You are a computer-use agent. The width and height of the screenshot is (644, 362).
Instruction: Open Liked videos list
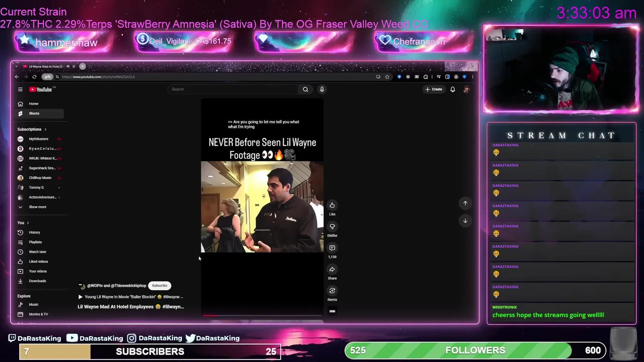click(x=40, y=261)
